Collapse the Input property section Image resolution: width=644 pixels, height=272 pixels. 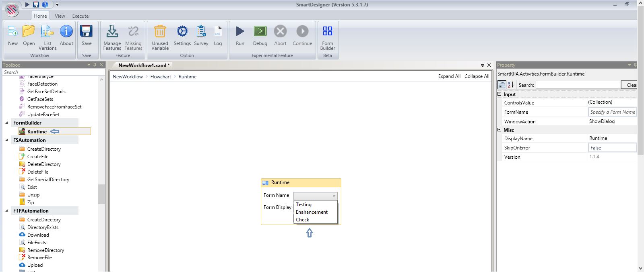pos(500,94)
